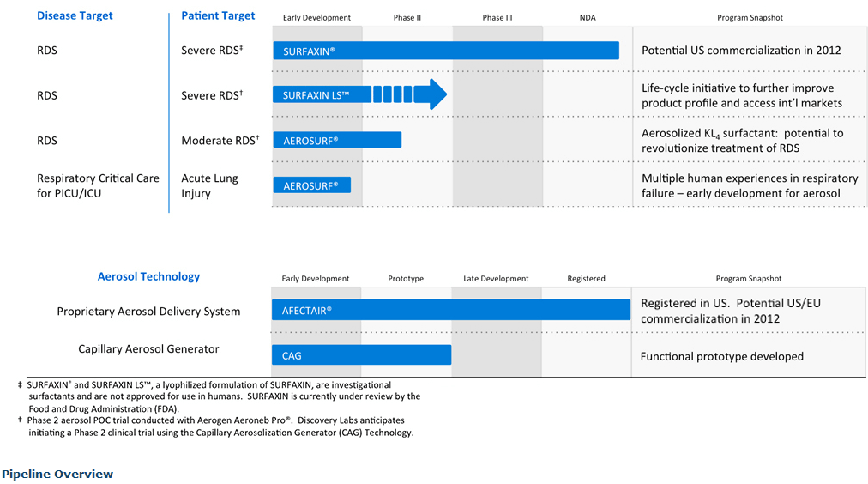Image resolution: width=868 pixels, height=484 pixels.
Task: Select the AEROSURF bar for Acute Lung Injury
Action: point(311,185)
